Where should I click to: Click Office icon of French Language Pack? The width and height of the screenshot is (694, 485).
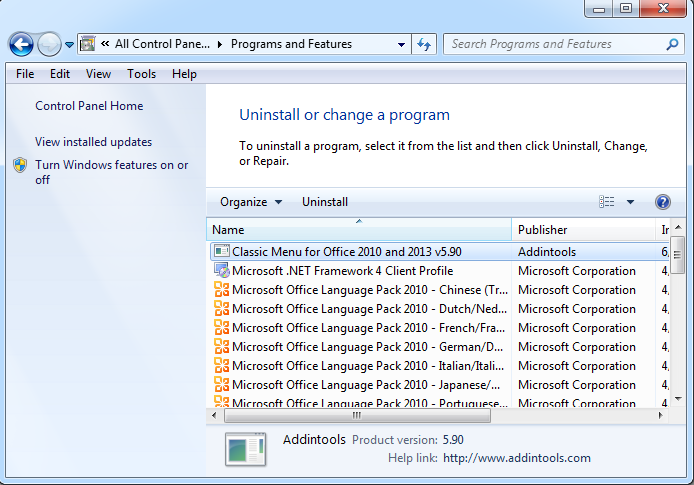(x=222, y=327)
